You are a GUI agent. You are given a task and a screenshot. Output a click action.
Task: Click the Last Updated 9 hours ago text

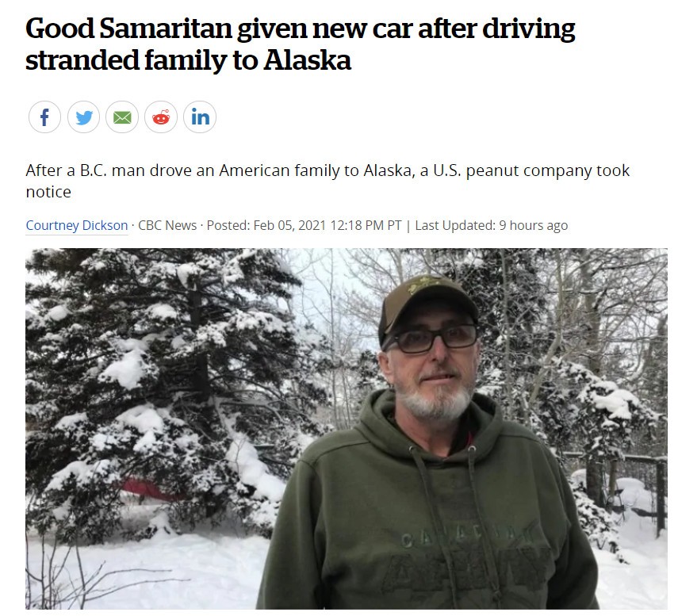[x=491, y=225]
